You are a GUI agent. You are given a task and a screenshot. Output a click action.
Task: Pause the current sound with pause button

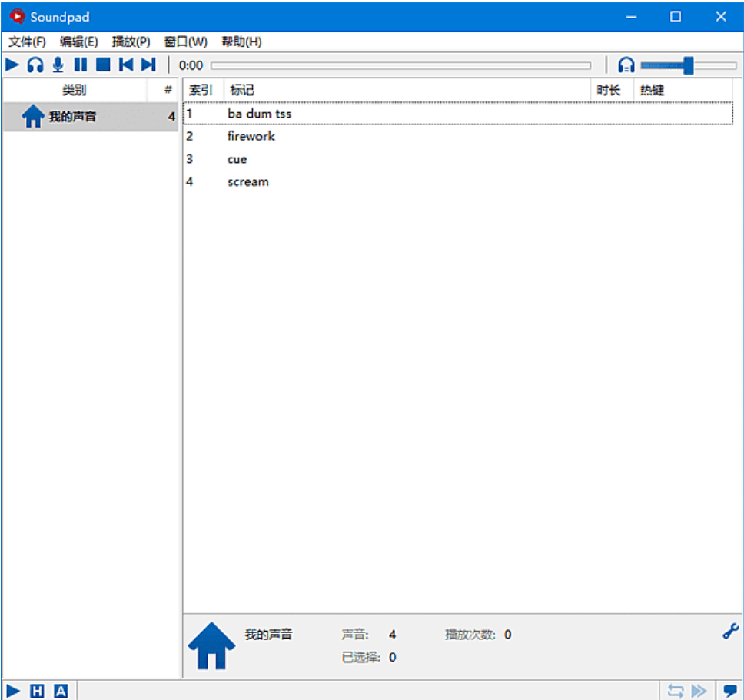click(x=81, y=65)
